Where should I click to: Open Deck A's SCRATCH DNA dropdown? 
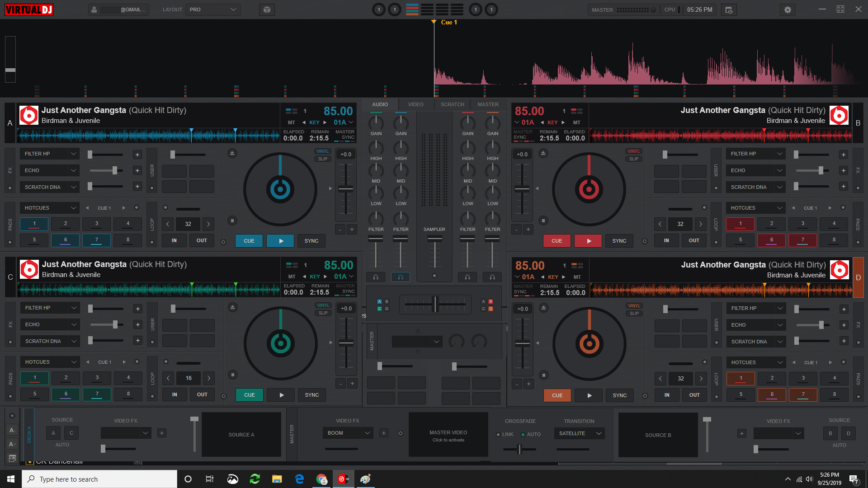[x=50, y=187]
